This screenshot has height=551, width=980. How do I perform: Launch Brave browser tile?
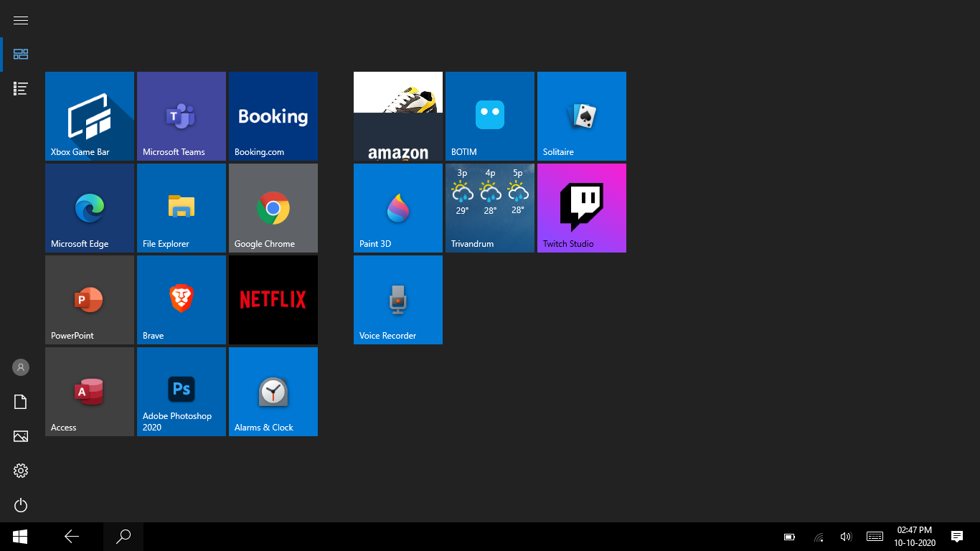[x=182, y=300]
